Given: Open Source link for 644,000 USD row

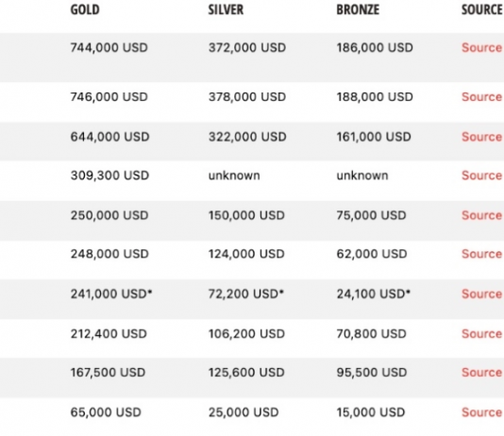Looking at the screenshot, I should 481,137.
